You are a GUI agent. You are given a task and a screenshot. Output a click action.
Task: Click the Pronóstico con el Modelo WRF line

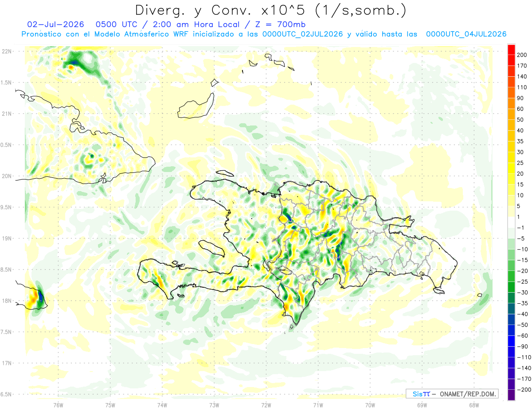264,34
